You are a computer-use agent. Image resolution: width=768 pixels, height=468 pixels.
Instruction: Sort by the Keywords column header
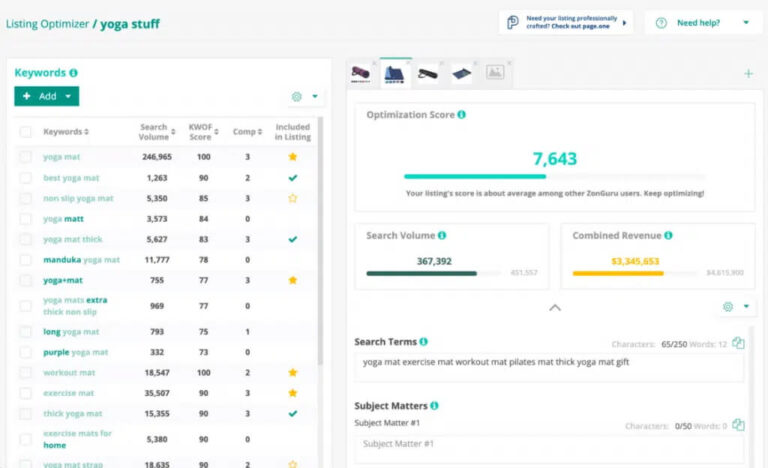pyautogui.click(x=66, y=132)
